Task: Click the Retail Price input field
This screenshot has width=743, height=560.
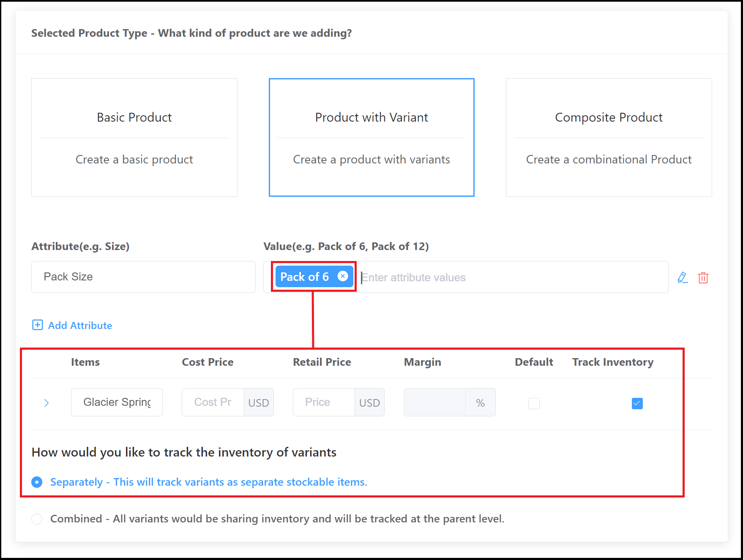Action: [323, 402]
